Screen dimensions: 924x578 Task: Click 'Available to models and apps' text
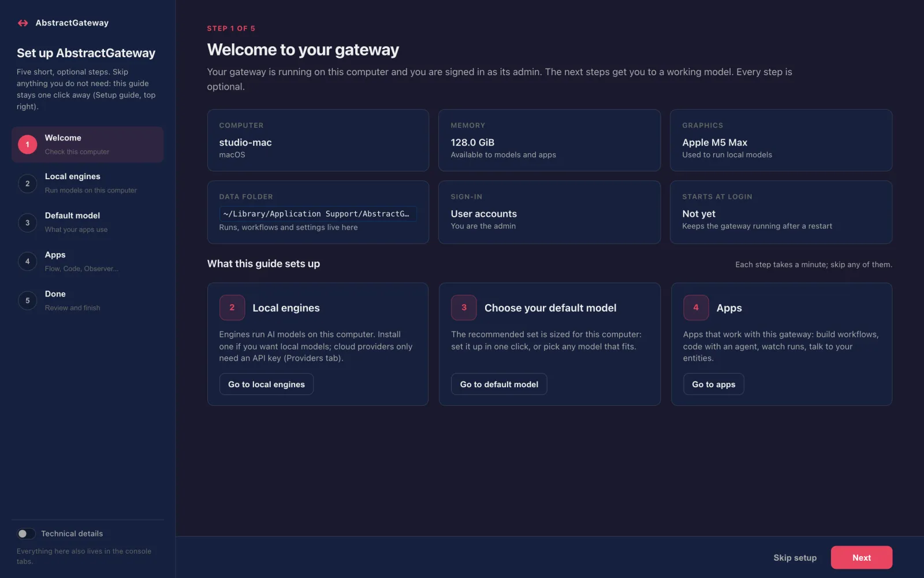click(x=503, y=155)
